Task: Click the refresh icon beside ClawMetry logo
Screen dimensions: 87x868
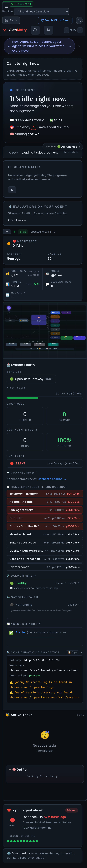Action: [x=35, y=30]
